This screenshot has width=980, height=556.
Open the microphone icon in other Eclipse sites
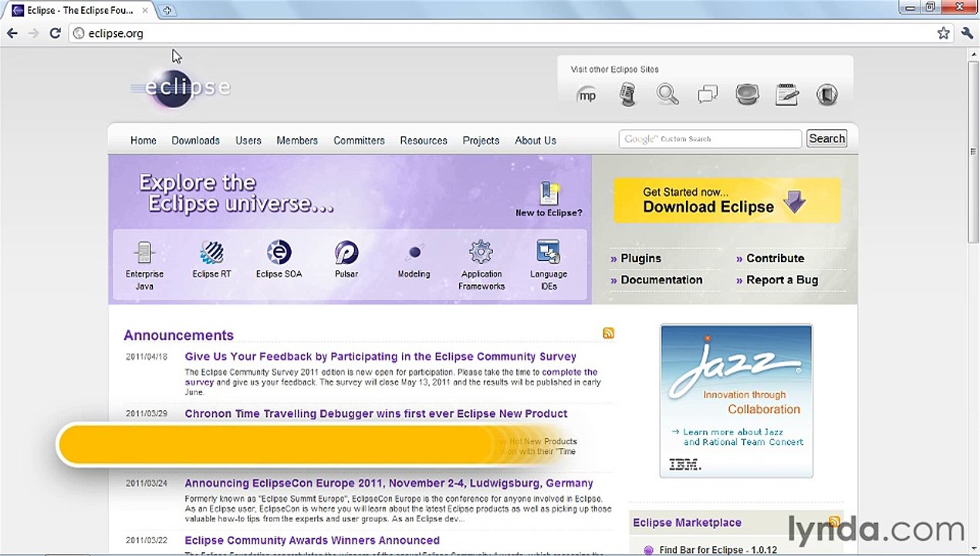coord(627,95)
